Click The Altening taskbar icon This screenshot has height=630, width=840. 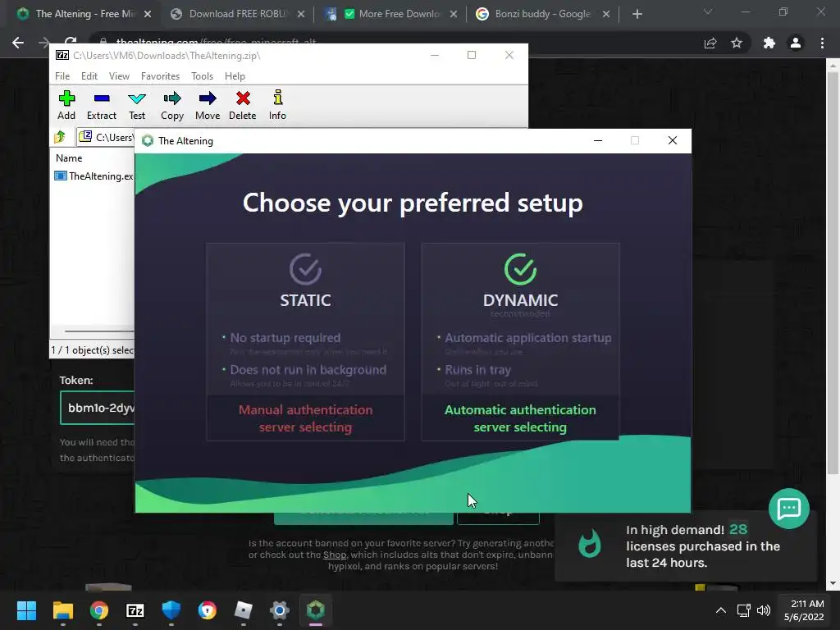click(316, 610)
